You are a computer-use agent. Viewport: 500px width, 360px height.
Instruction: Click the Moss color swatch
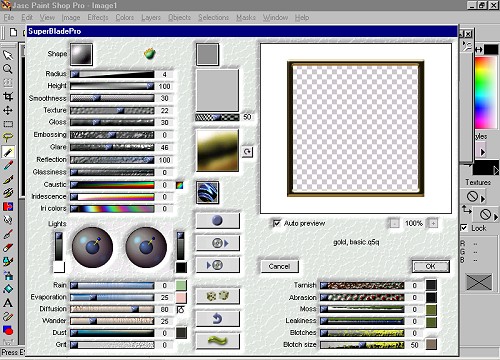tap(431, 309)
